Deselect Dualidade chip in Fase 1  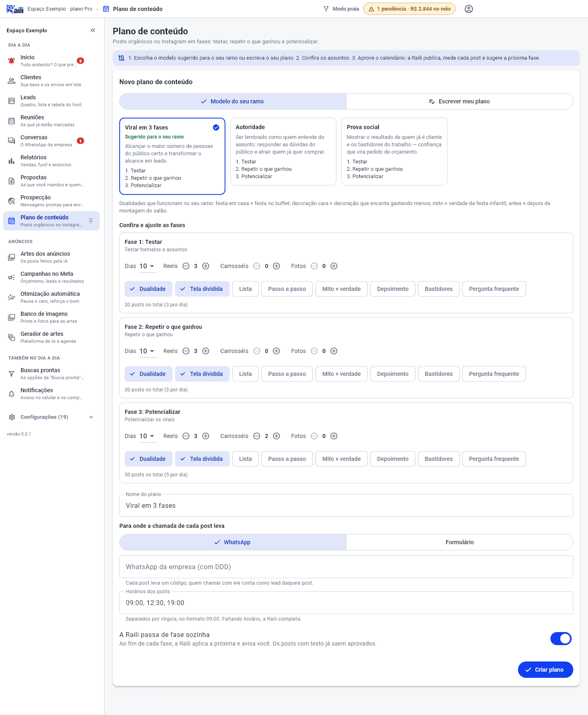pos(148,289)
